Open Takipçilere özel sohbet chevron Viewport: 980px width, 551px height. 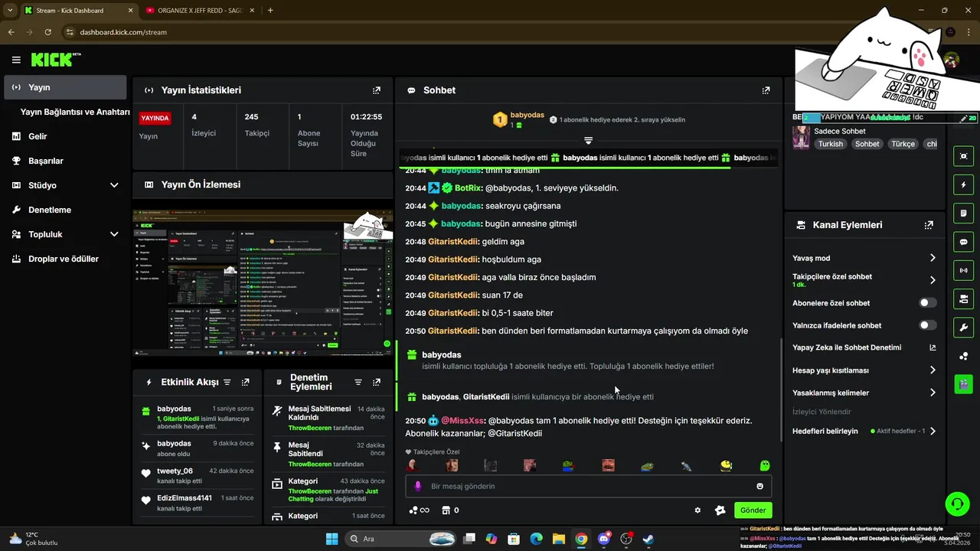click(x=933, y=280)
